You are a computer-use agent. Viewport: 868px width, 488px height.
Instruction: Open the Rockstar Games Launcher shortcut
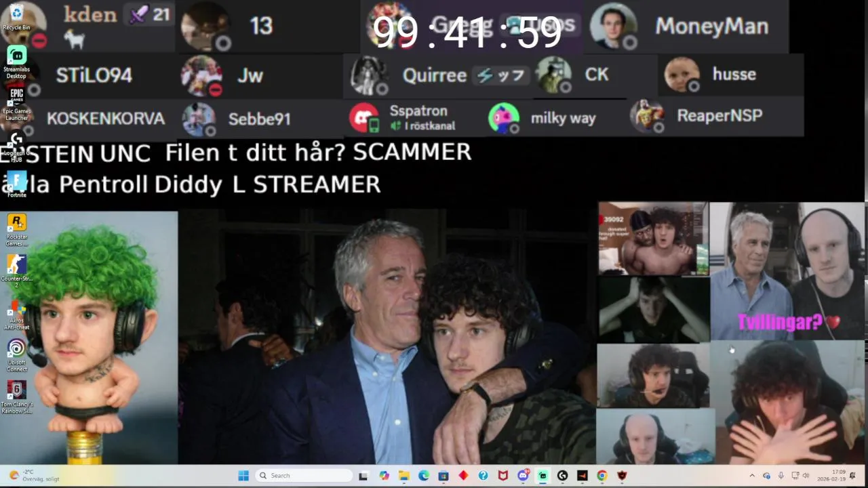(16, 230)
